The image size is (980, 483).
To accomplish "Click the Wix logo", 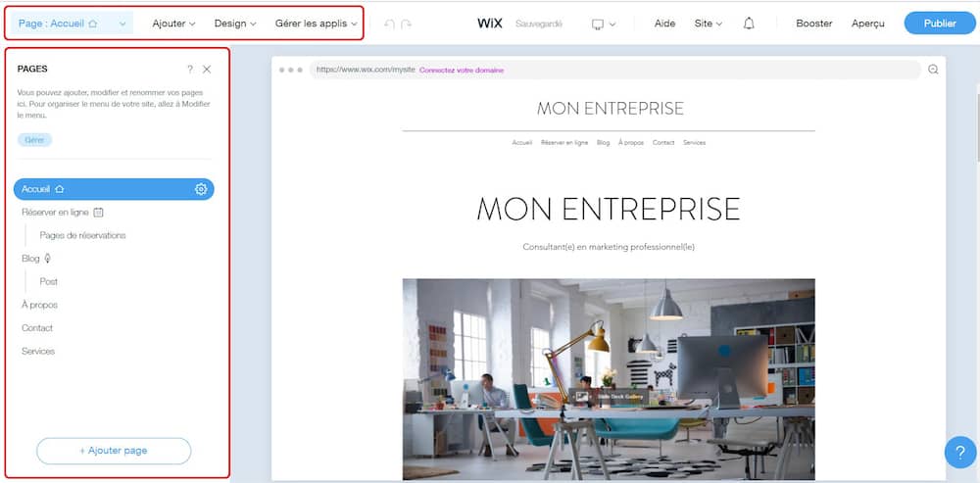I will tap(489, 24).
